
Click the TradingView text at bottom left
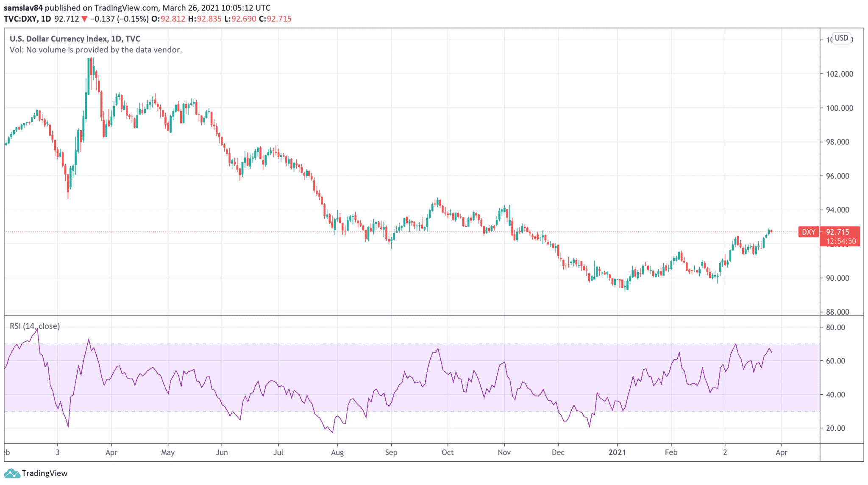pos(45,473)
